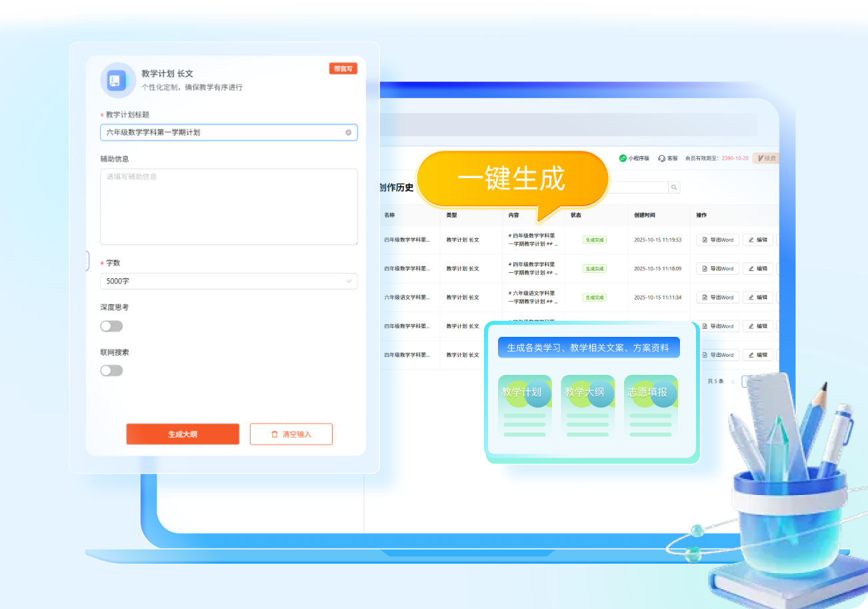Viewport: 868px width, 609px height.
Task: Clear the 教学计划标题 field with the X icon
Action: [x=348, y=133]
